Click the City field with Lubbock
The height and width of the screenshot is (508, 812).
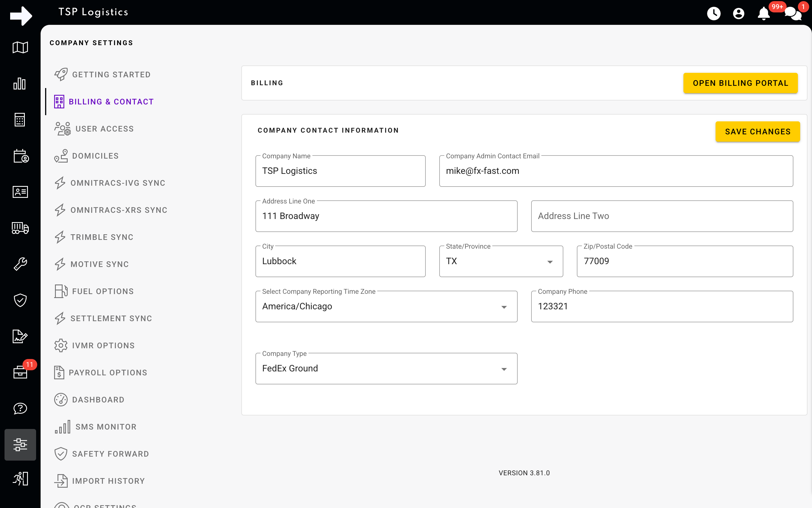point(340,261)
